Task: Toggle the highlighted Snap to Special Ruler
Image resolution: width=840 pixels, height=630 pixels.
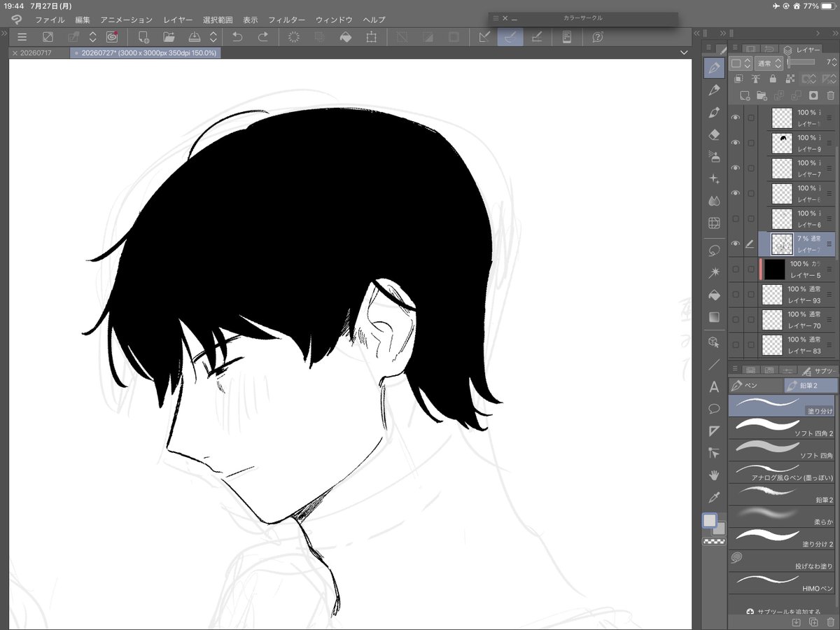Action: [x=510, y=37]
